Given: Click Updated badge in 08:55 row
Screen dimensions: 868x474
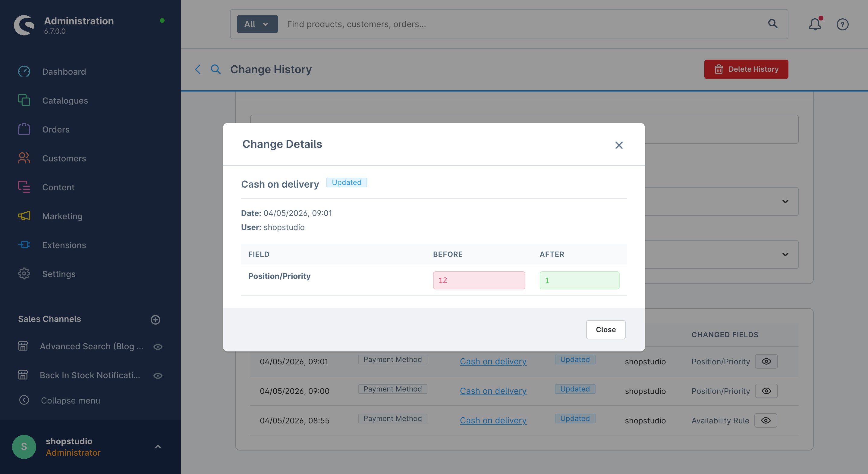Looking at the screenshot, I should [x=575, y=419].
